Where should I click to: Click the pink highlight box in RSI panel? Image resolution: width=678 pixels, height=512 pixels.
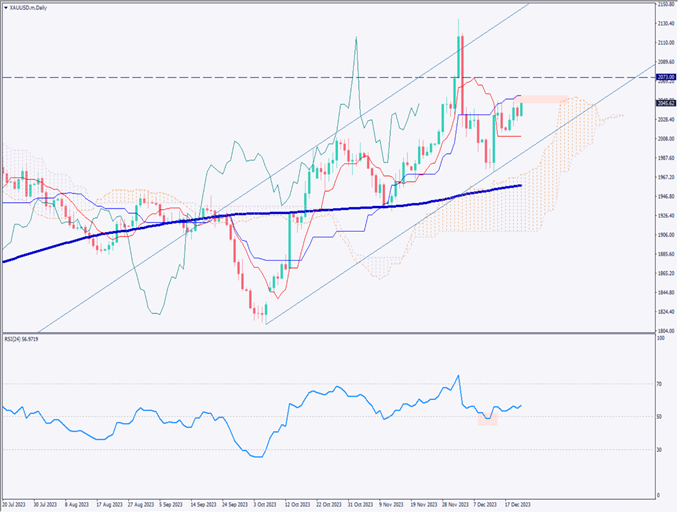(x=487, y=421)
